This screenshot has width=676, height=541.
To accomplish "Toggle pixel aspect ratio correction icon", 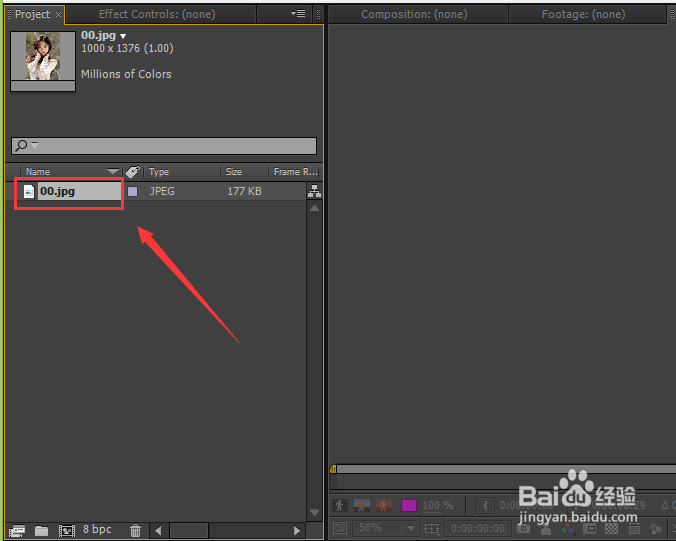I will 634,528.
